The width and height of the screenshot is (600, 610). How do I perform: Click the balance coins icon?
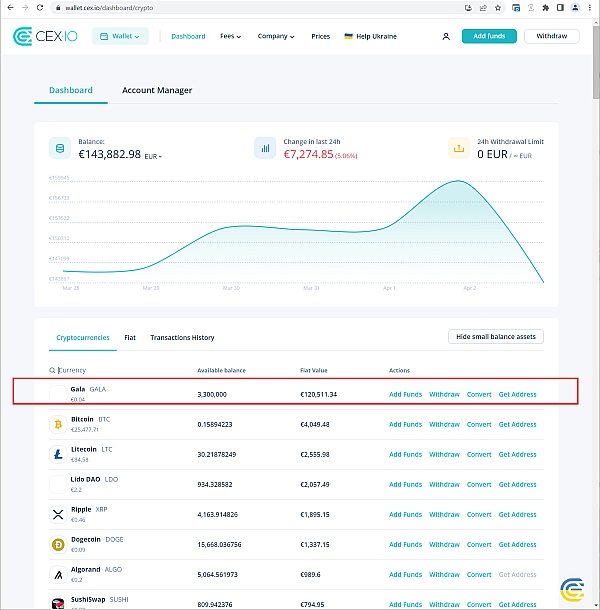click(60, 148)
